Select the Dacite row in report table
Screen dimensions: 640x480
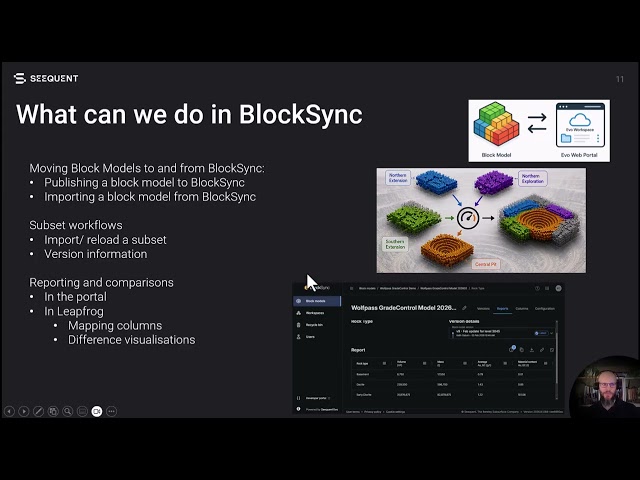[x=452, y=384]
